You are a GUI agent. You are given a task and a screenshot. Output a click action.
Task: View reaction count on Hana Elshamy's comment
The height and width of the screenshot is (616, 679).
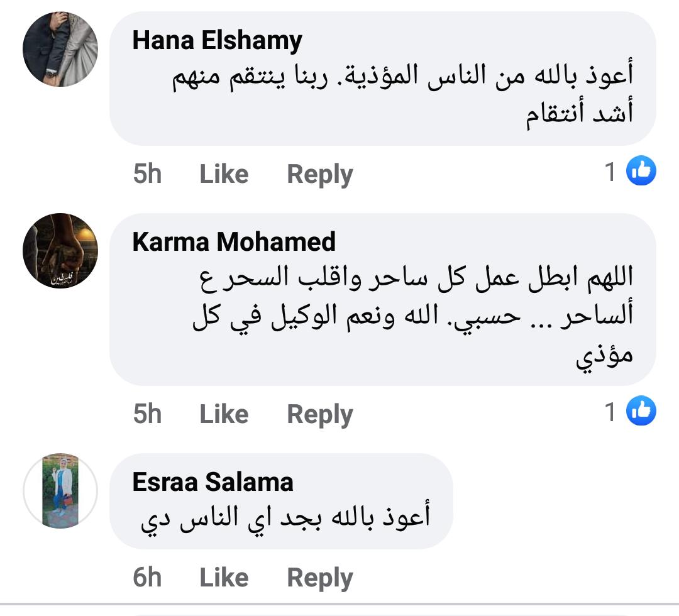tap(610, 171)
